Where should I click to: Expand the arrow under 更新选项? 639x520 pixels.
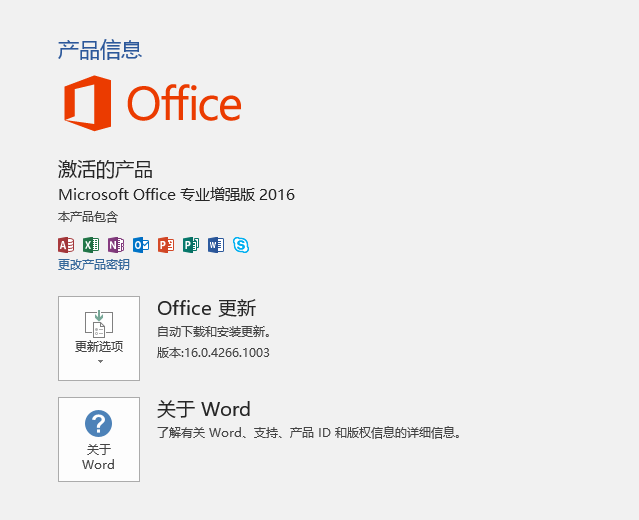point(100,361)
